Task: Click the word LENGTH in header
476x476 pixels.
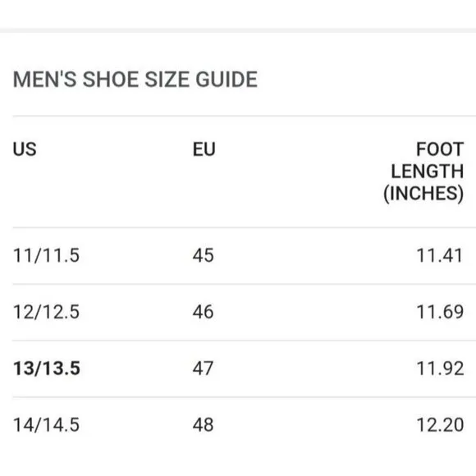Action: pyautogui.click(x=428, y=172)
